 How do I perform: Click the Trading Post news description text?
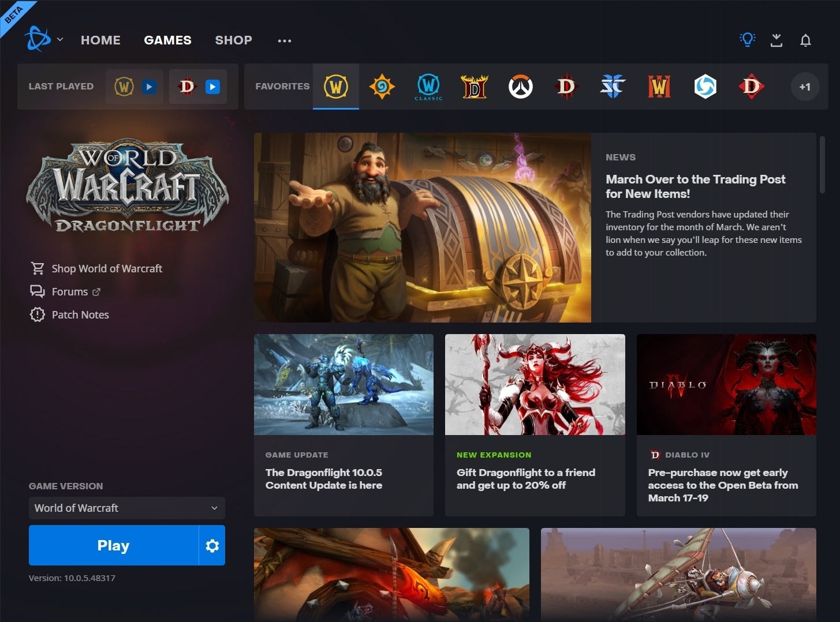(x=704, y=233)
